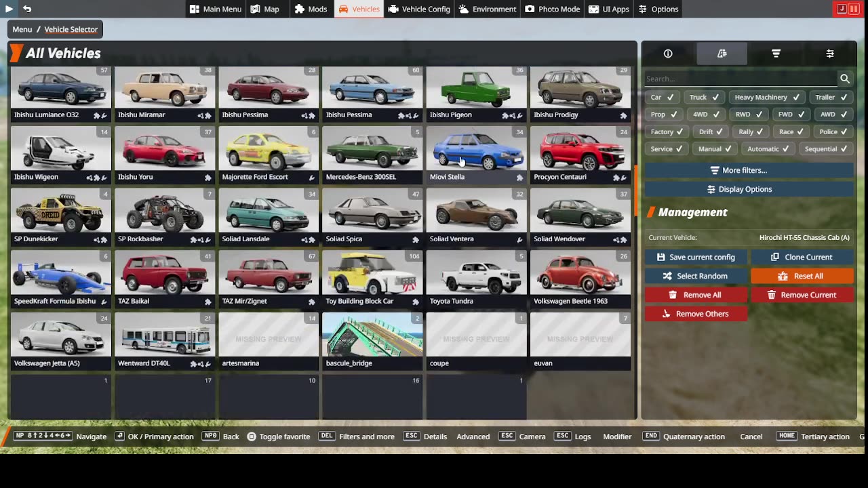Viewport: 868px width, 488px height.
Task: Toggle the Police filter
Action: point(833,131)
